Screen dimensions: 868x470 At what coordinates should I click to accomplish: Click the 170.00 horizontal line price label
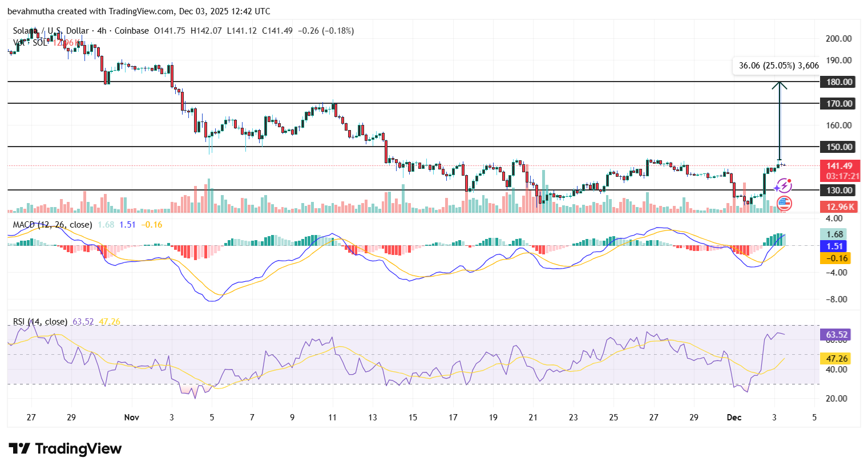pyautogui.click(x=839, y=104)
